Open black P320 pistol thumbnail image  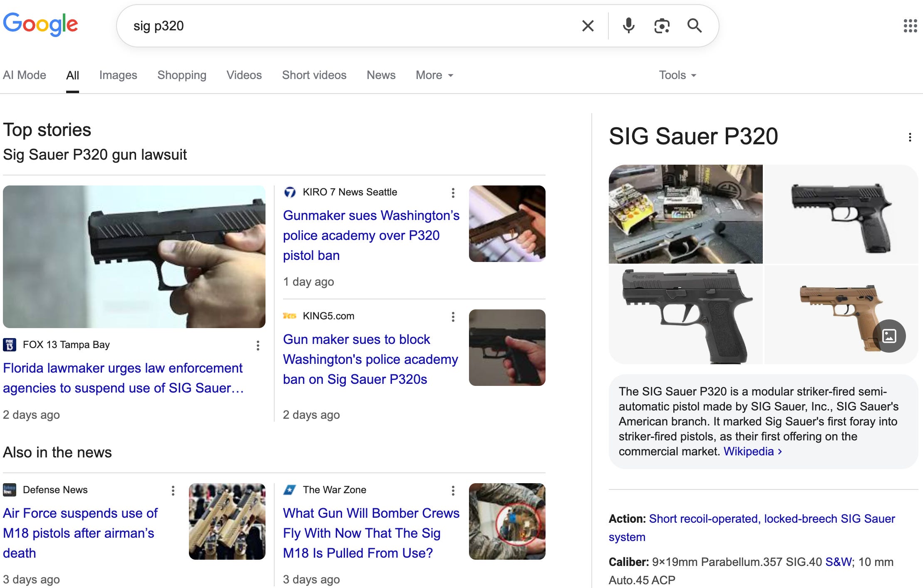tap(841, 214)
